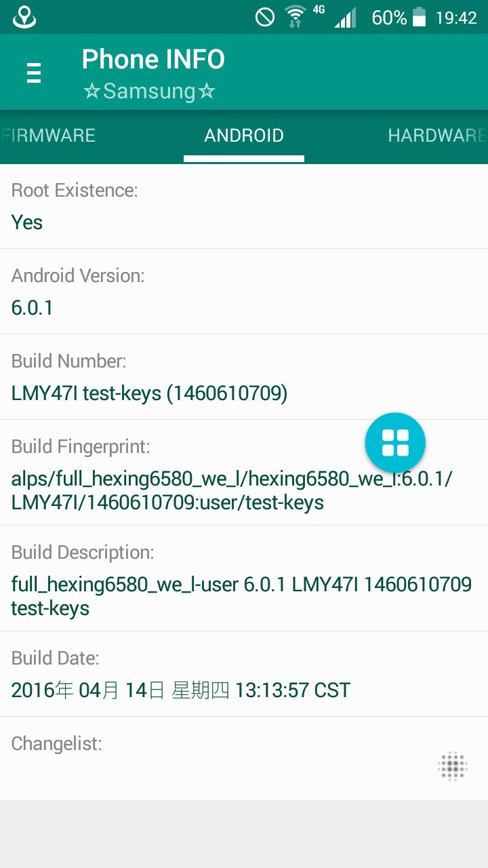Tap the location pin status icon
Screen dimensions: 488x868
click(24, 17)
